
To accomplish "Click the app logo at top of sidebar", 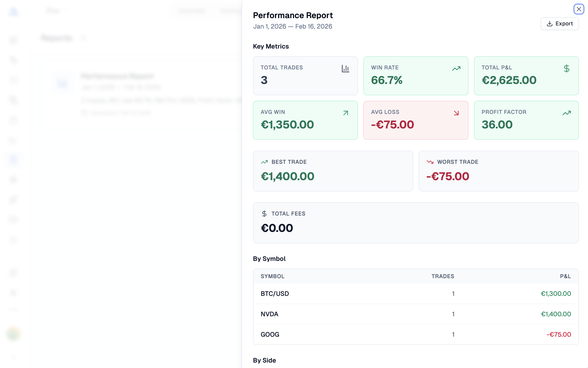I will (x=14, y=11).
